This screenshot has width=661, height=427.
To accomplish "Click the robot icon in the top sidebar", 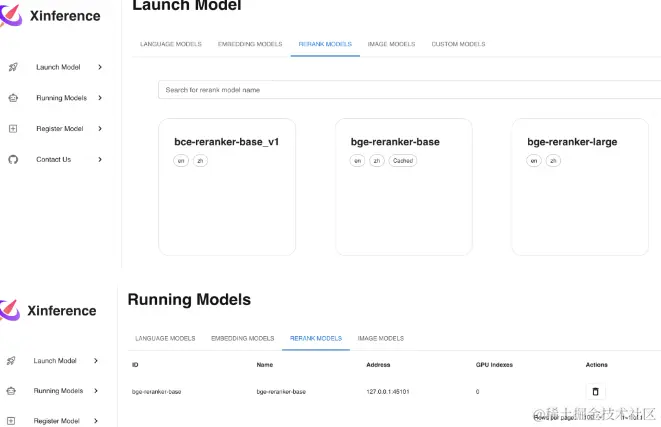I will click(x=13, y=98).
